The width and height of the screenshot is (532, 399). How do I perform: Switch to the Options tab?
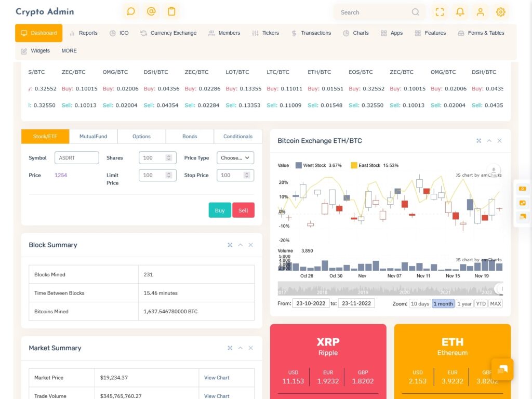(141, 137)
